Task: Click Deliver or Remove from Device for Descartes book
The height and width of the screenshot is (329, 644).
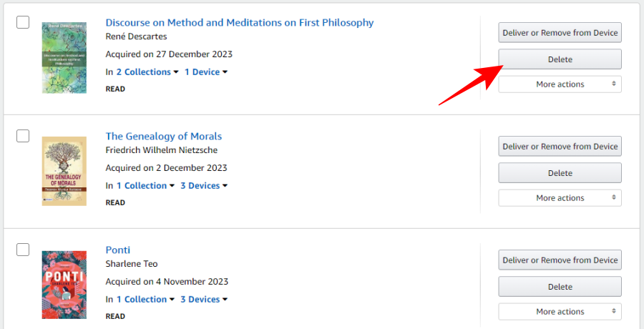Action: (x=560, y=33)
